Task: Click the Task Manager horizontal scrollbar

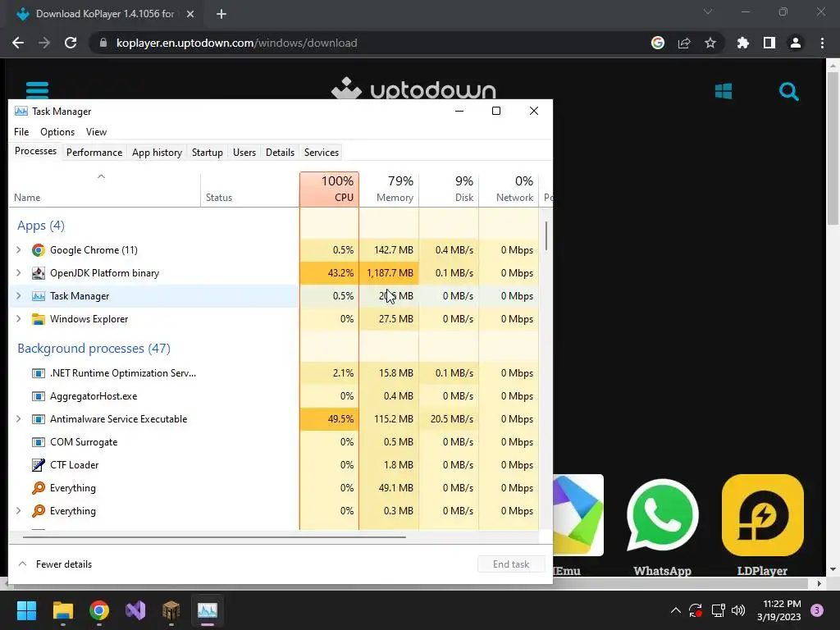Action: point(214,536)
